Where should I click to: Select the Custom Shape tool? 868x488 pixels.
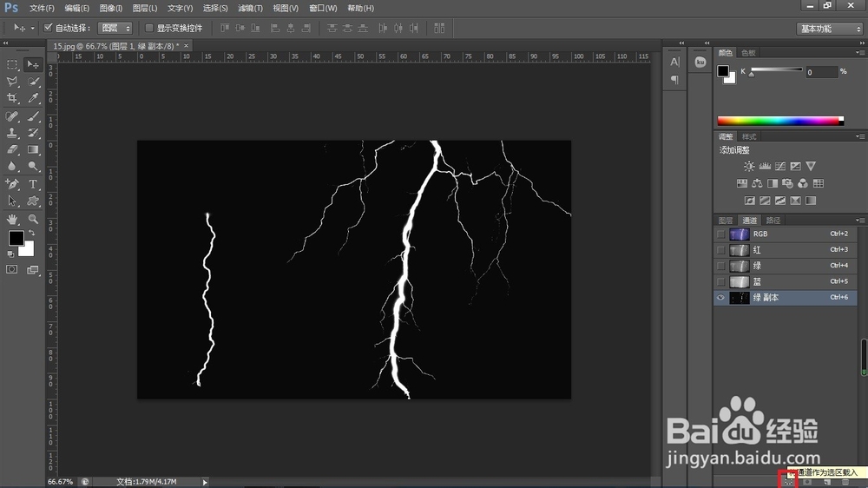tap(33, 201)
